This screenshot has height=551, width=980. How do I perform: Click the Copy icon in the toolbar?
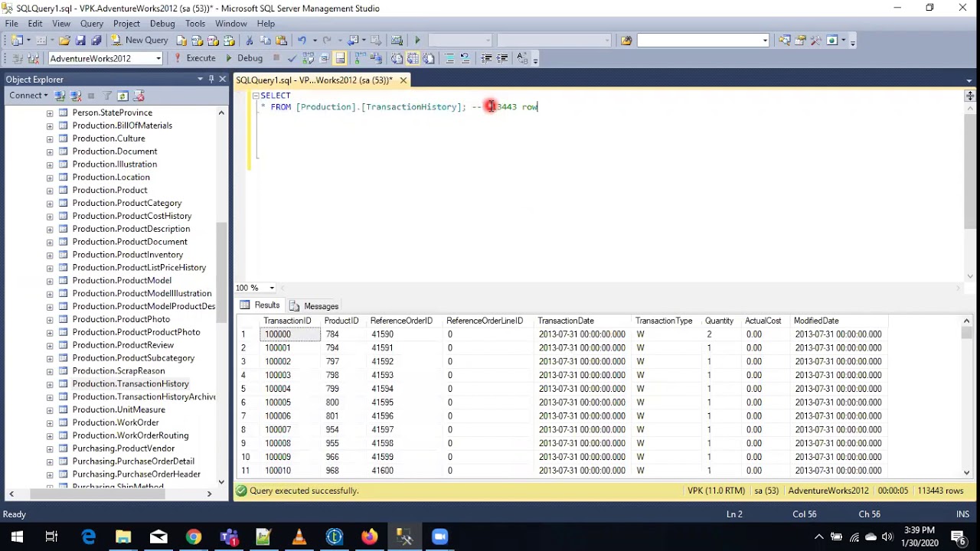[x=265, y=40]
